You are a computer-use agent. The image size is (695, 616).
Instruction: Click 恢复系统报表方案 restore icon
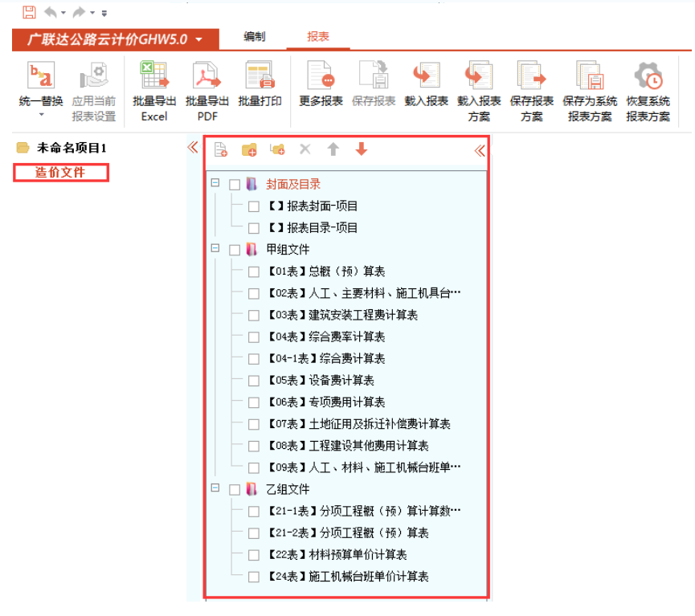point(648,77)
